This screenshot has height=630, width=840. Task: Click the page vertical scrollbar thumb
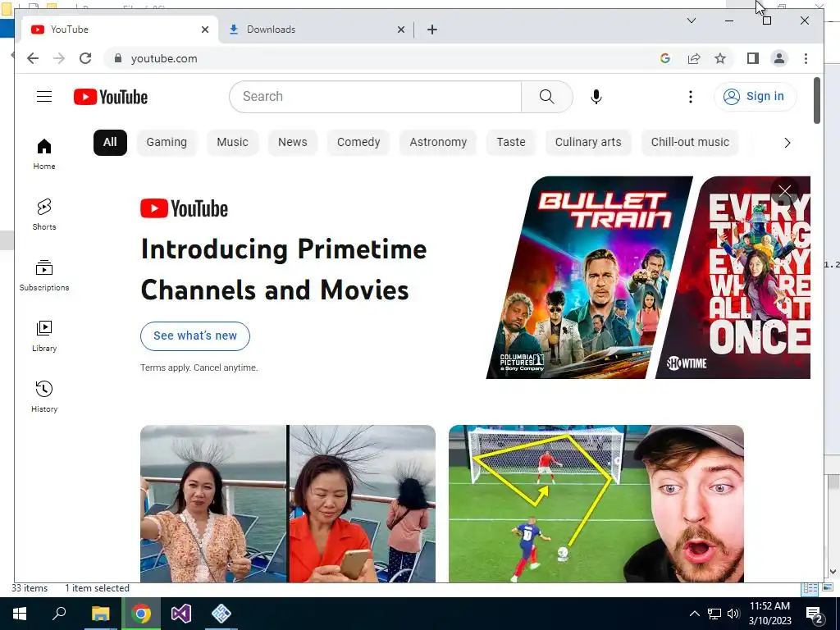(817, 101)
